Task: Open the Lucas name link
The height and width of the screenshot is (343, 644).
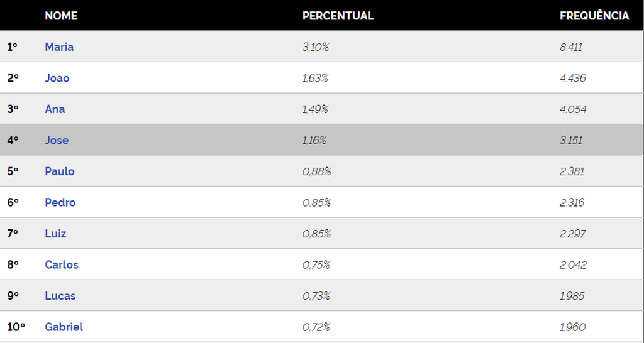Action: click(x=60, y=296)
